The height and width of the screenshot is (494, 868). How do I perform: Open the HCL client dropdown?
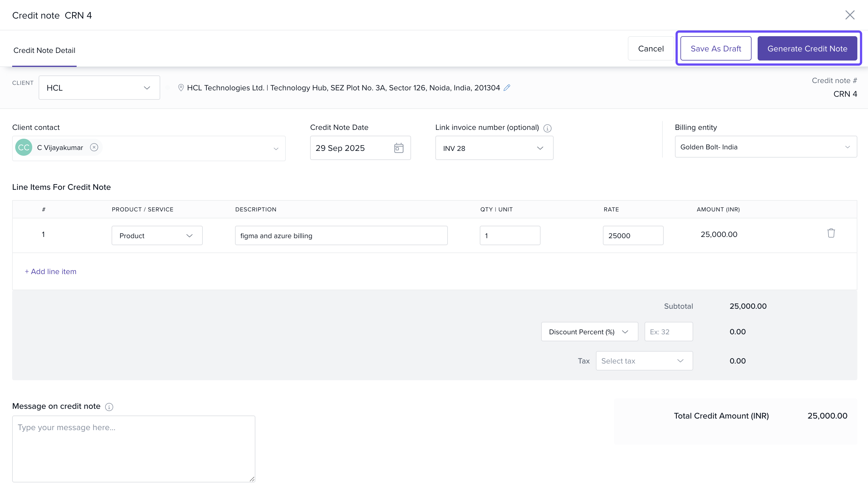click(x=99, y=88)
